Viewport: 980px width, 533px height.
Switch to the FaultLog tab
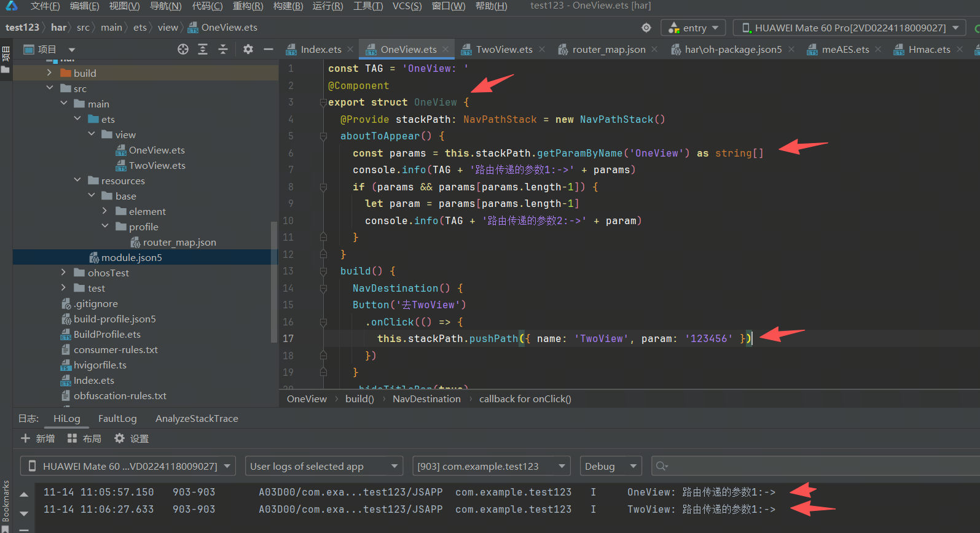pos(117,419)
